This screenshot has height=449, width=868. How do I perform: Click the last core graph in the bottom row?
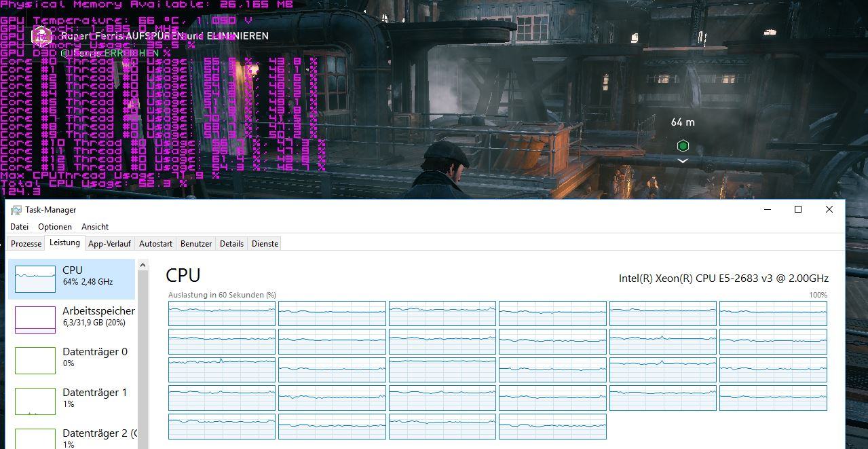[552, 427]
